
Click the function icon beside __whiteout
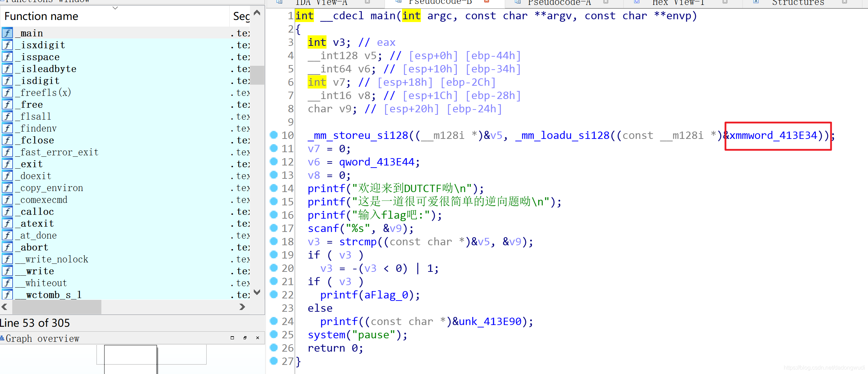coord(7,283)
